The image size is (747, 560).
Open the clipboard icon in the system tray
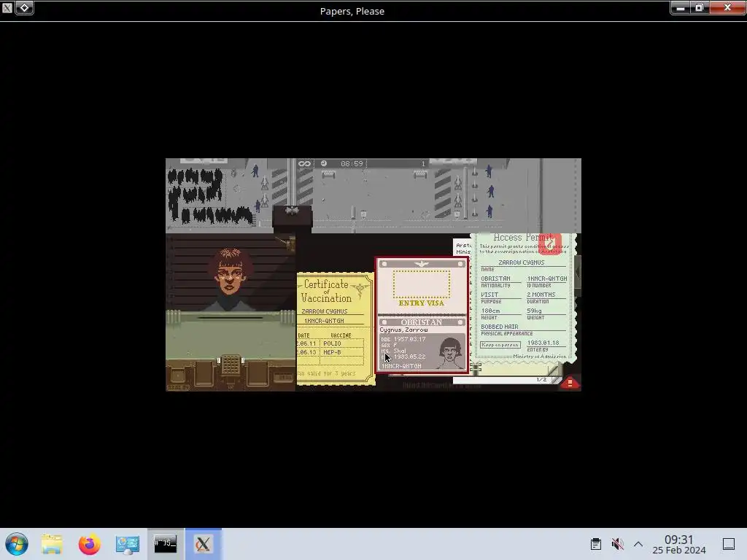[x=595, y=544]
